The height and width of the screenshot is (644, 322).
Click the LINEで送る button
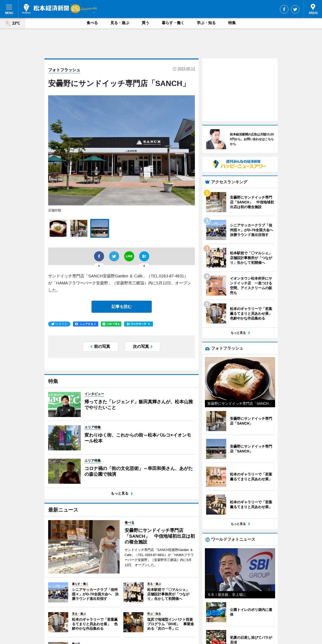(x=111, y=324)
